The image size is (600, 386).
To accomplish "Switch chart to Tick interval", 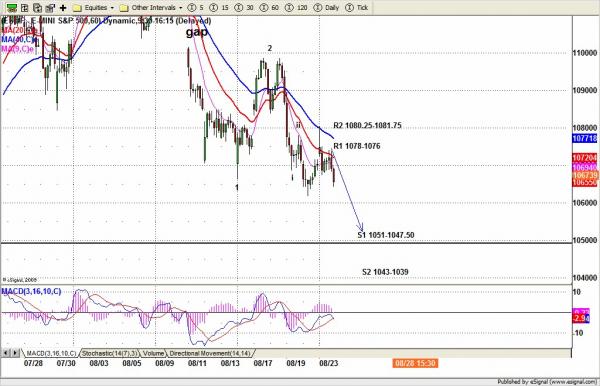I will (x=357, y=8).
